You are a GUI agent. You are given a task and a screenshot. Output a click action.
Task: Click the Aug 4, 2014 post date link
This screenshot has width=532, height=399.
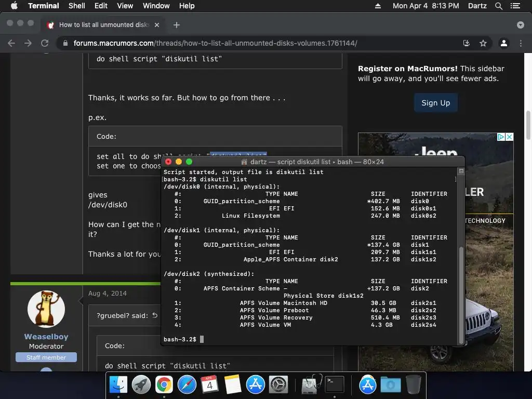point(107,294)
